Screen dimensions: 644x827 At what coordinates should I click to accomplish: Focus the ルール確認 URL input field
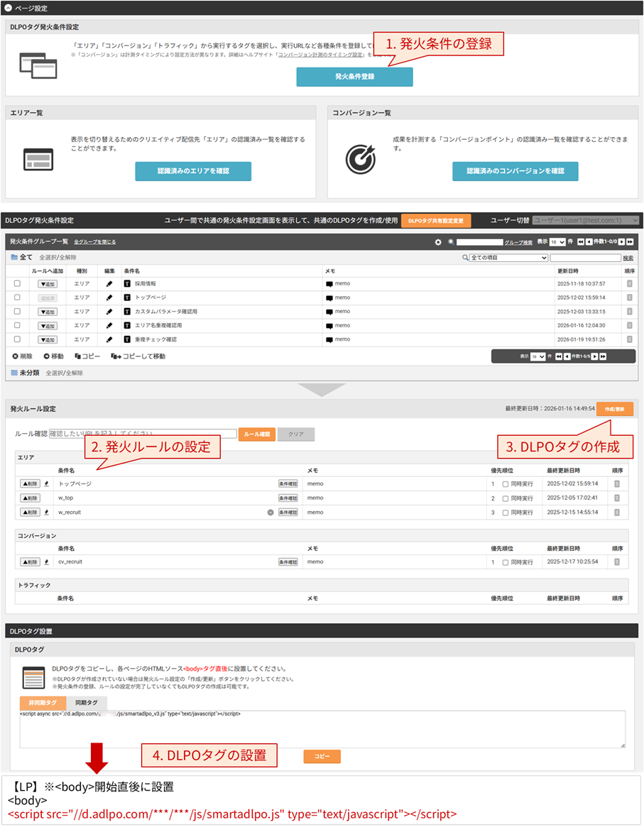point(143,434)
